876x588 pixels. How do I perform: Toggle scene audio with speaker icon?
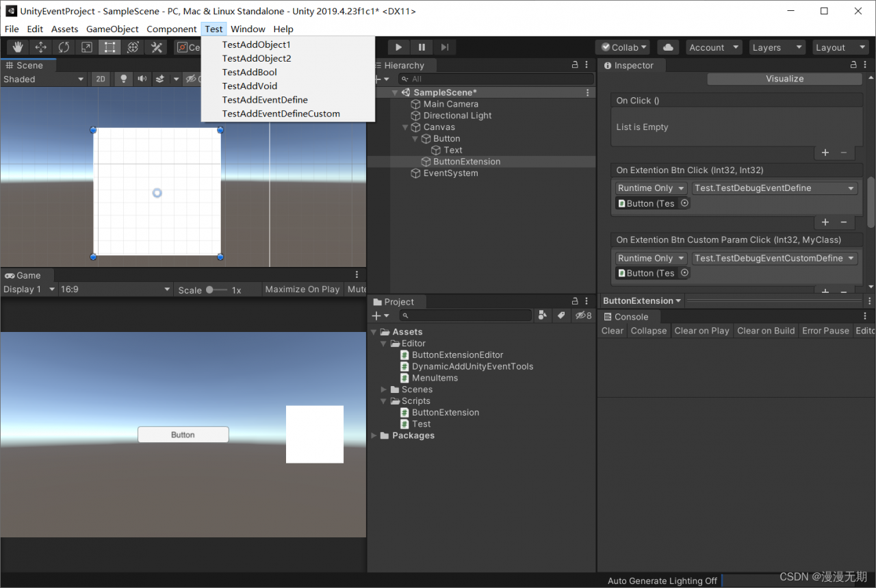pyautogui.click(x=143, y=79)
